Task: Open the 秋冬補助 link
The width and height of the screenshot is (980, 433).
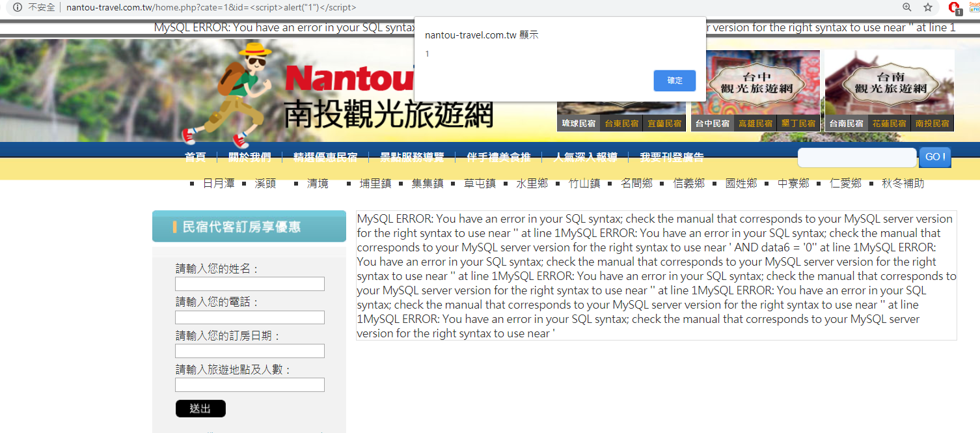Action: pyautogui.click(x=903, y=184)
